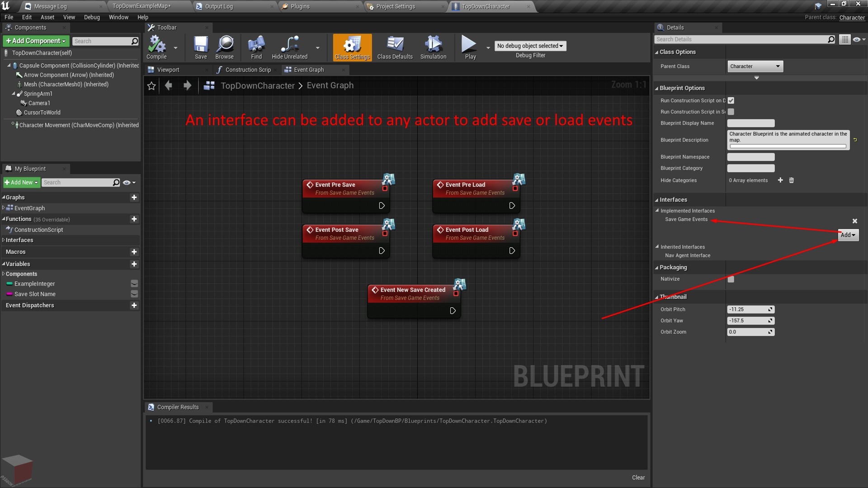This screenshot has width=868, height=488.
Task: Open Class Settings in the toolbar
Action: point(352,47)
